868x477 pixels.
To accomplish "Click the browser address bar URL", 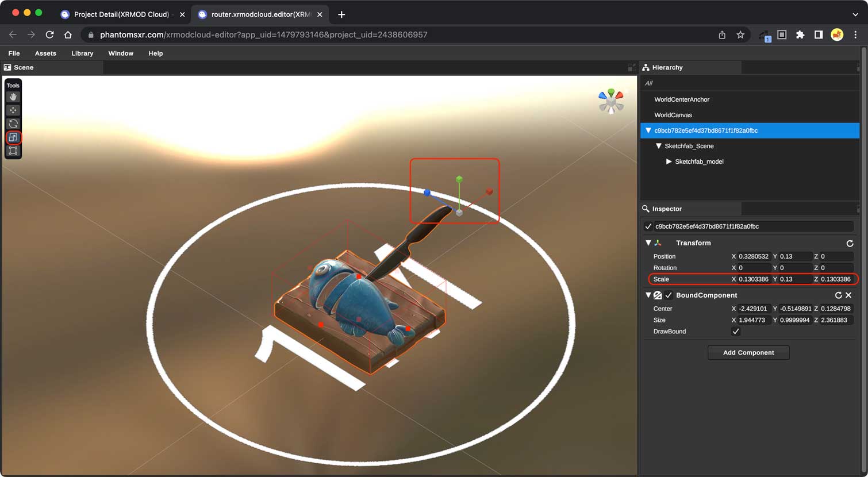I will pyautogui.click(x=264, y=34).
